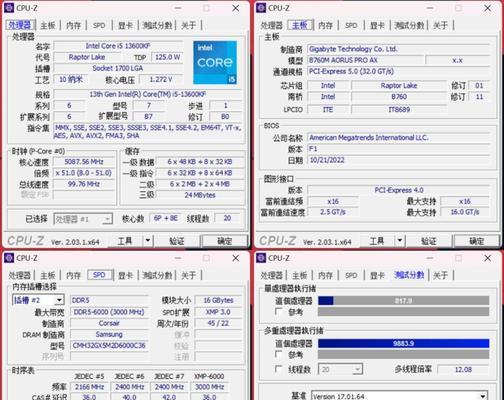504x400 pixels.
Task: Click the single-thread reference empty bar
Action: (403, 312)
